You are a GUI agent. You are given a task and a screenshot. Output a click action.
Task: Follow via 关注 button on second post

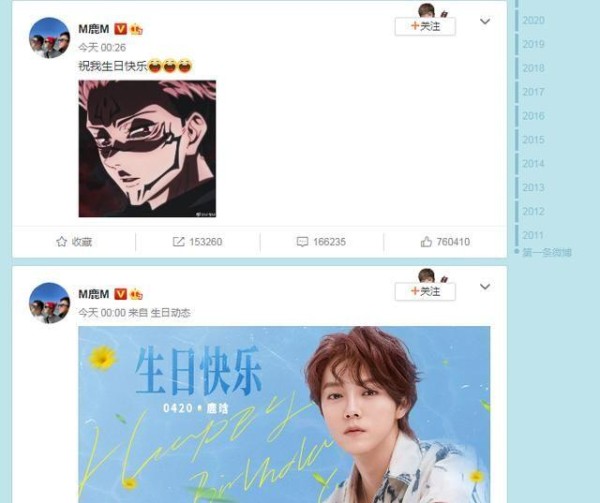point(425,292)
